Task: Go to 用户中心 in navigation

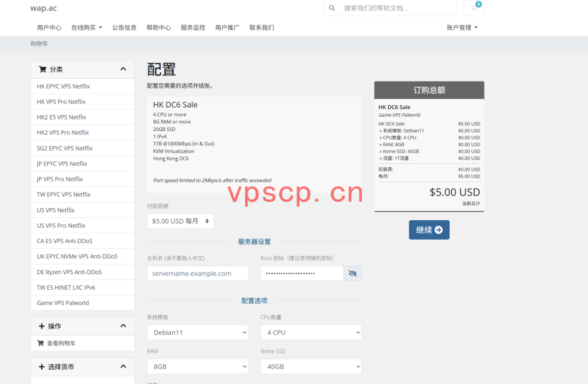Action: coord(49,28)
